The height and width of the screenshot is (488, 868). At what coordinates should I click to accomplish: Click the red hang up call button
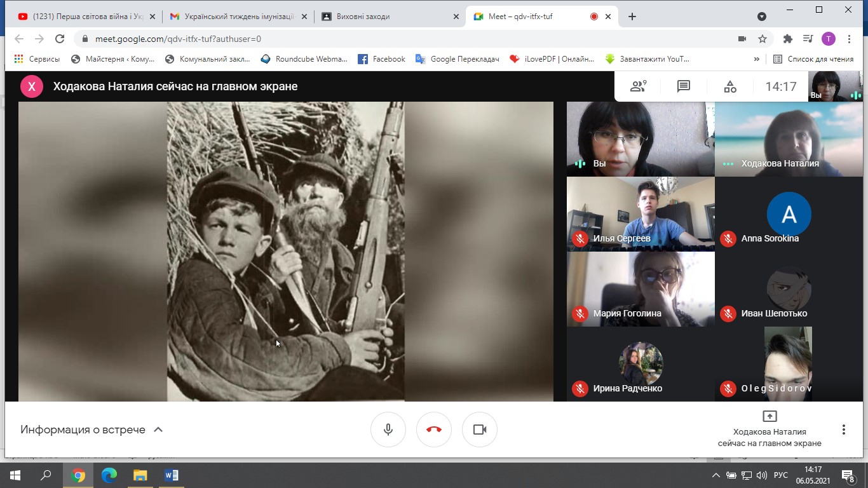(x=434, y=430)
